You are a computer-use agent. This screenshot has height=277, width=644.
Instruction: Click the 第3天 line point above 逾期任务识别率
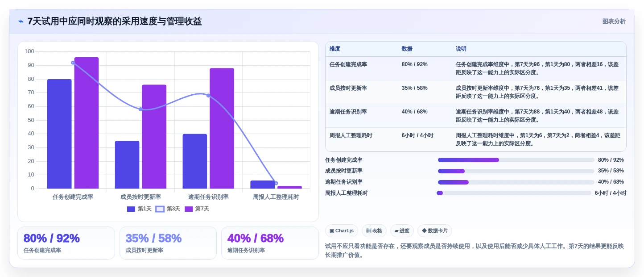[x=208, y=96]
